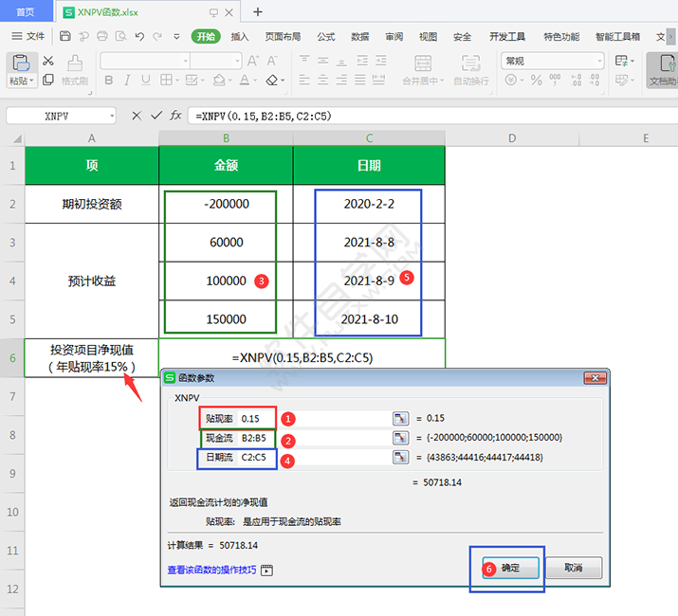Switch to the 插入 ribbon tab
The image size is (678, 616).
tap(240, 37)
